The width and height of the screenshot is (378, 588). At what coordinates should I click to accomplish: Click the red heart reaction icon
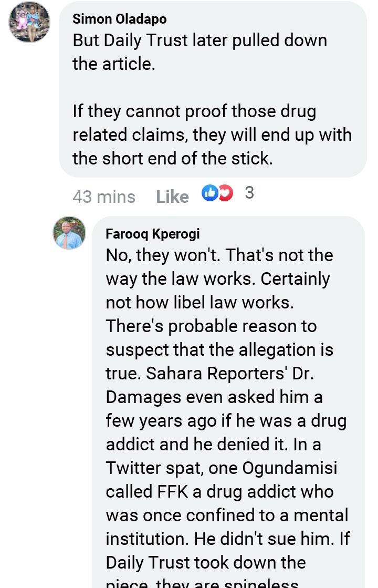pyautogui.click(x=226, y=193)
